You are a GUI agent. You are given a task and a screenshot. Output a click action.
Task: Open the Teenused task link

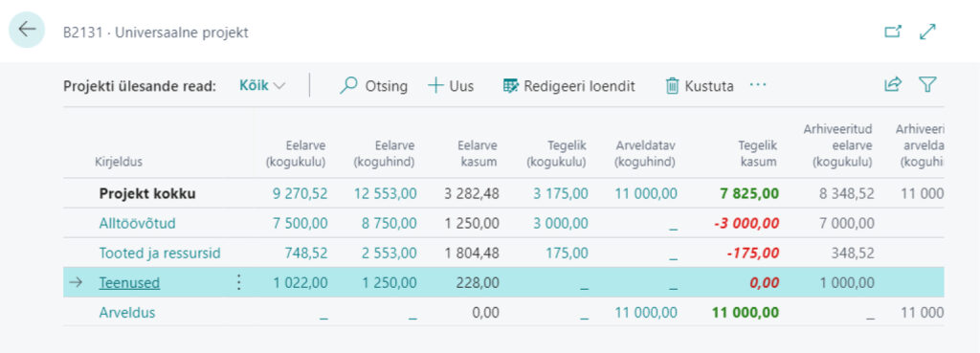[129, 283]
